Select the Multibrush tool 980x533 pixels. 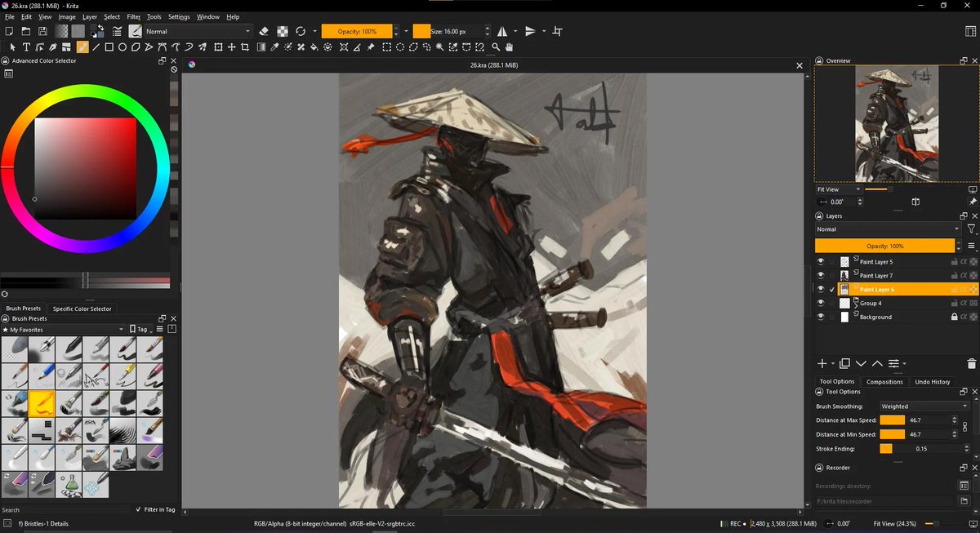[x=203, y=47]
